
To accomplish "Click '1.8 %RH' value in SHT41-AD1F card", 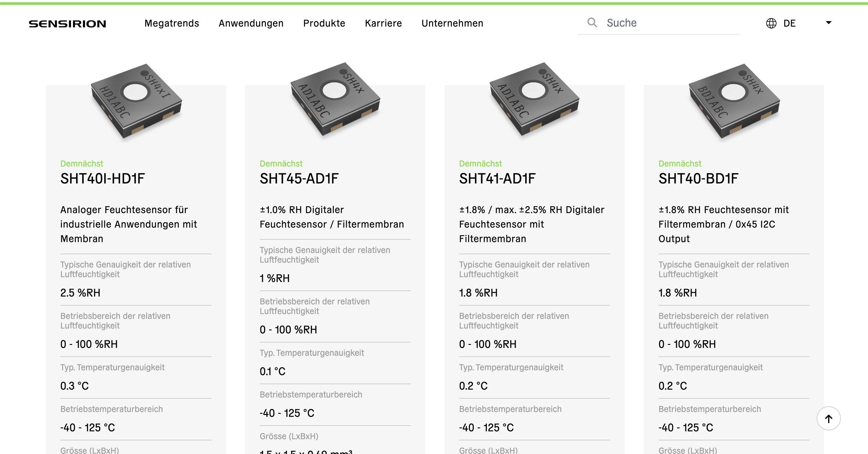I will pyautogui.click(x=478, y=293).
